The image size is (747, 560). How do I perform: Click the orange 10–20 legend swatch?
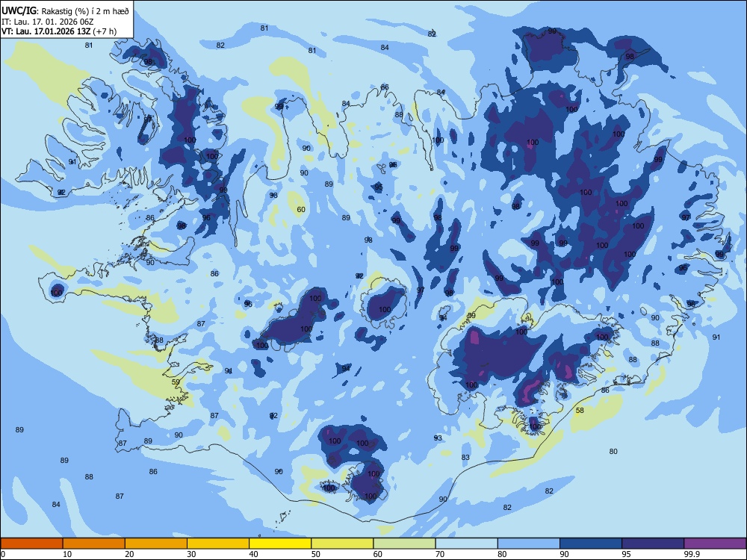click(x=94, y=544)
